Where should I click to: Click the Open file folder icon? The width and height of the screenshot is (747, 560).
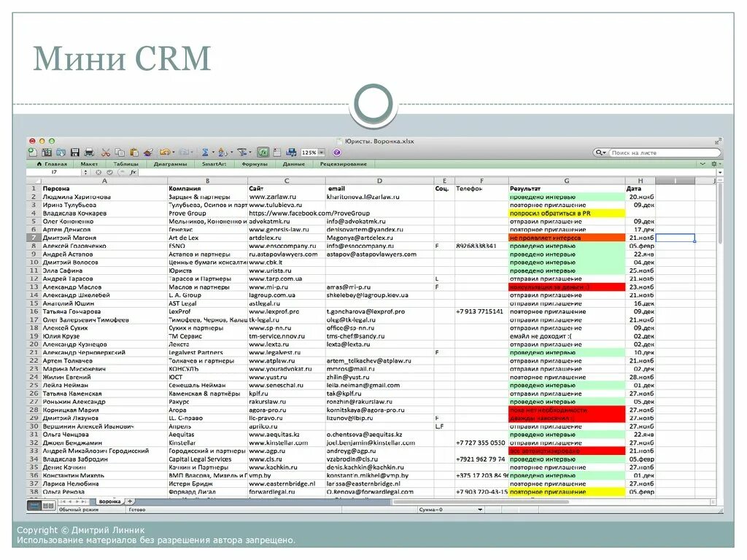tap(61, 152)
